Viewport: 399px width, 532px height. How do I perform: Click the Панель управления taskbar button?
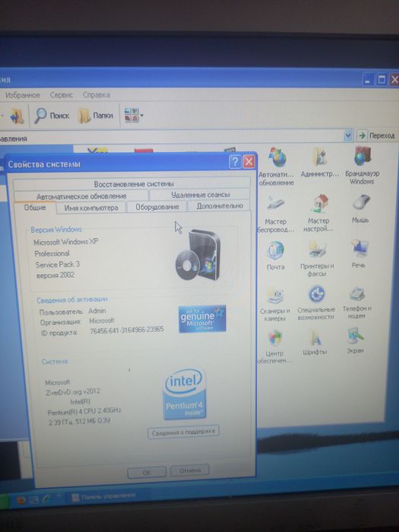click(x=107, y=497)
